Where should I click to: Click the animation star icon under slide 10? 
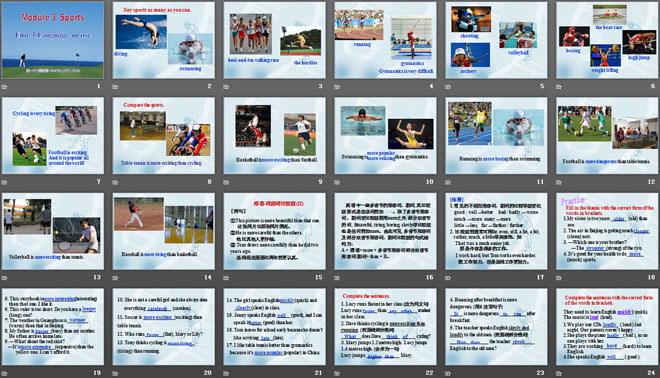[x=337, y=182]
